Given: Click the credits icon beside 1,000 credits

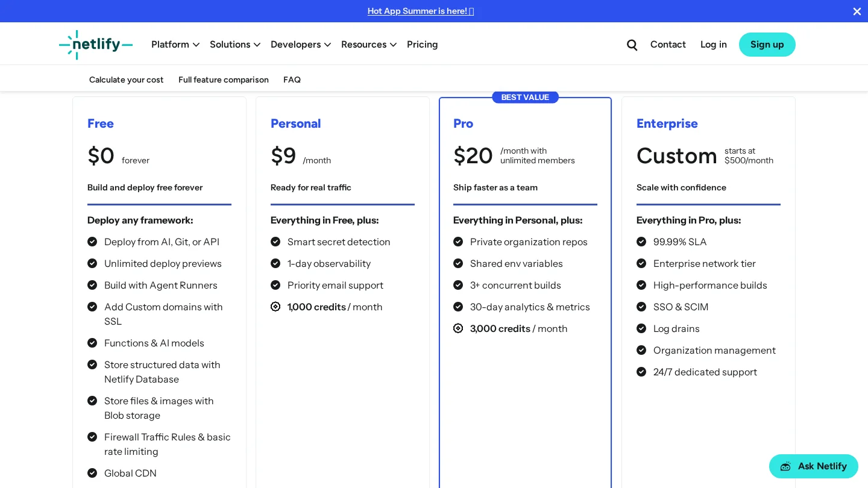Looking at the screenshot, I should (x=275, y=307).
